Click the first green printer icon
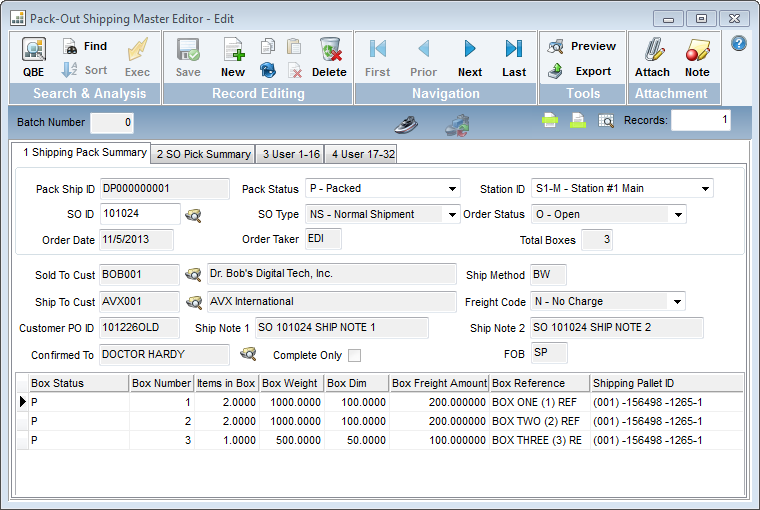Screen dimensions: 760x510 [x=550, y=120]
